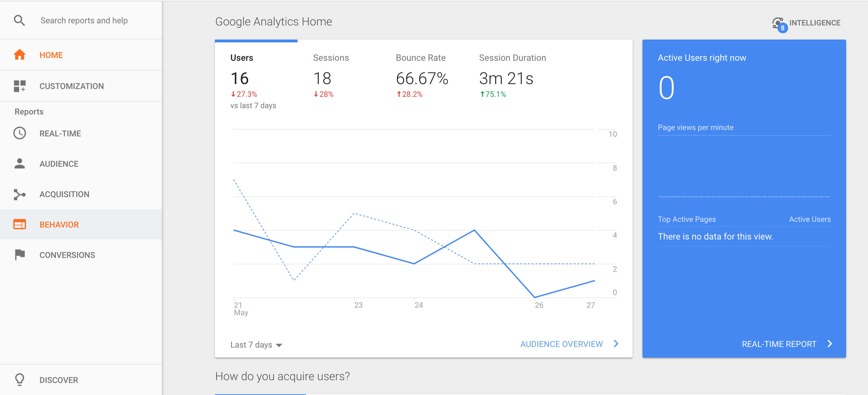Click the Active Users column header

pos(810,219)
